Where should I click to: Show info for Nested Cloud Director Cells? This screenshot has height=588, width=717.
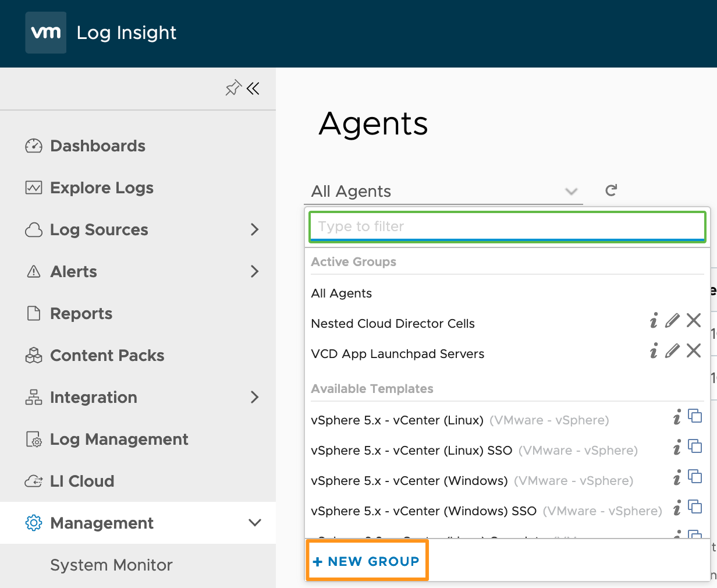pyautogui.click(x=654, y=320)
